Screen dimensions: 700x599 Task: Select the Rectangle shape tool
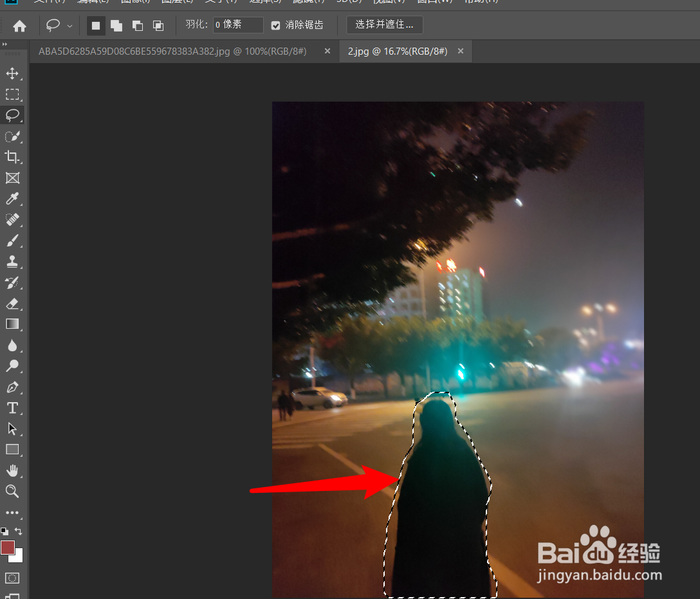tap(12, 450)
